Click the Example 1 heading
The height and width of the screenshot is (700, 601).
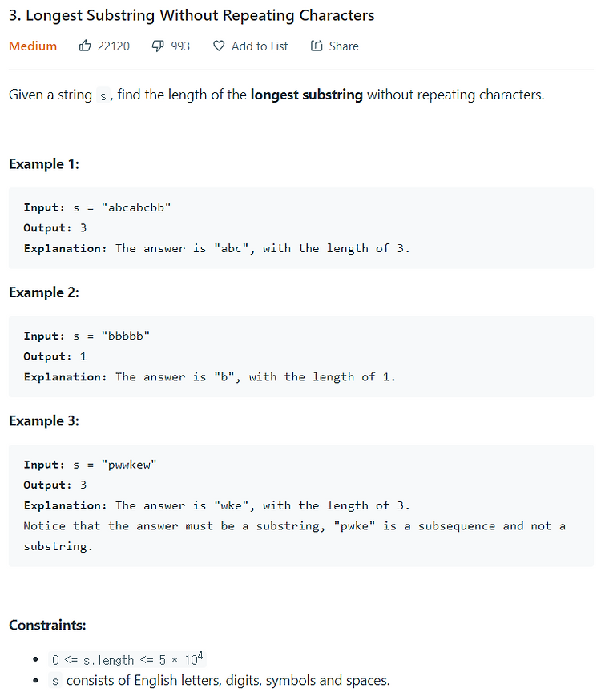(44, 164)
